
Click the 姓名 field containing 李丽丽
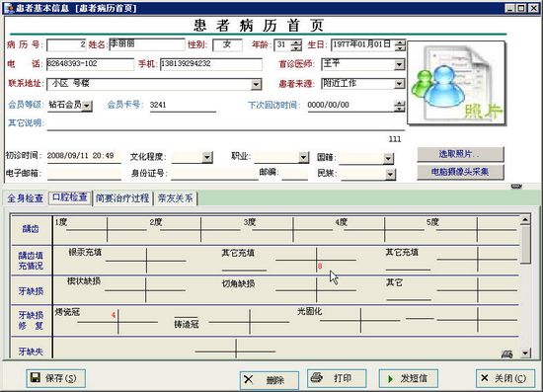[147, 44]
